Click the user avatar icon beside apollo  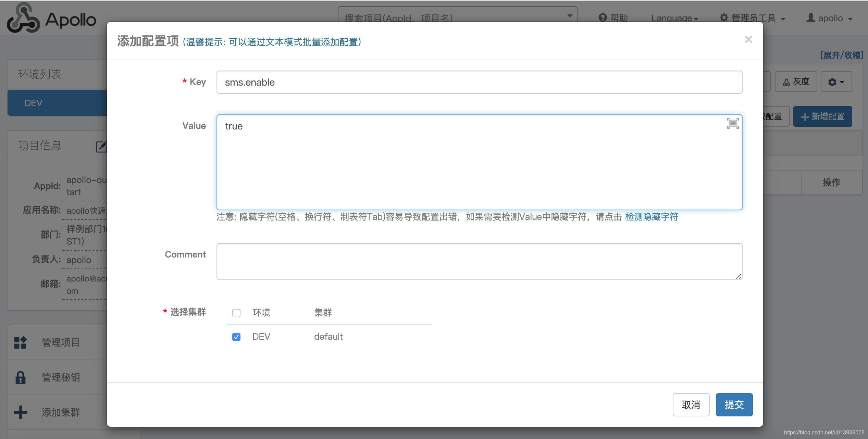811,18
